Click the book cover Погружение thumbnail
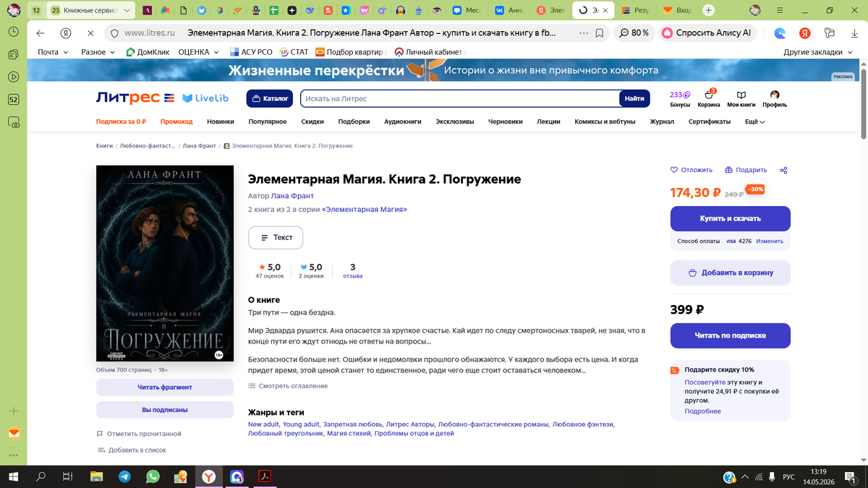This screenshot has width=868, height=488. pyautogui.click(x=165, y=263)
